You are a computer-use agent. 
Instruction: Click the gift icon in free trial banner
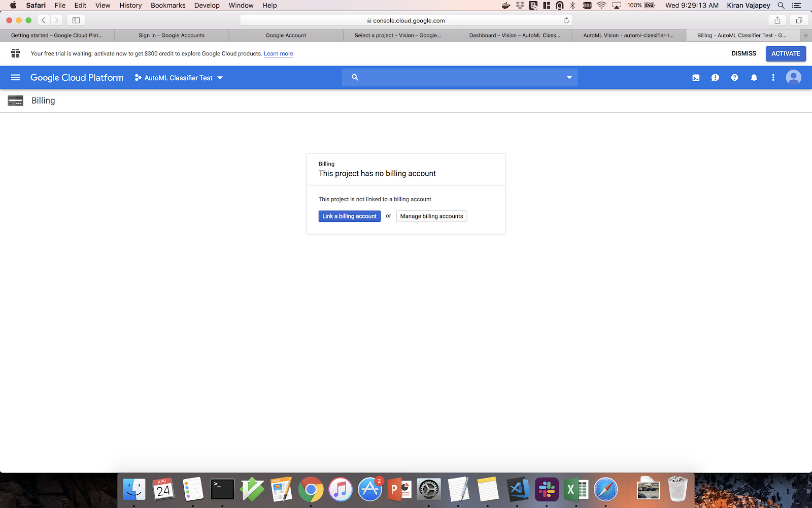click(16, 53)
